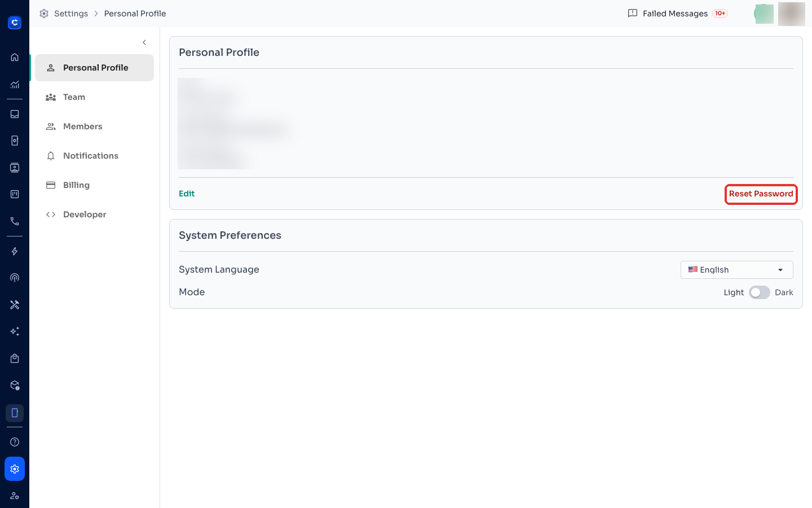
Task: Open the shopping bag icon
Action: (15, 358)
